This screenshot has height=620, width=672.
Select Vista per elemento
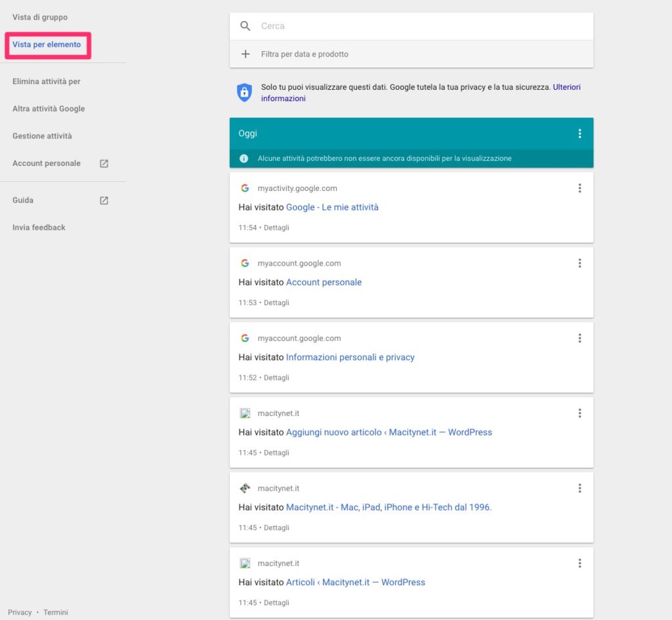[47, 45]
